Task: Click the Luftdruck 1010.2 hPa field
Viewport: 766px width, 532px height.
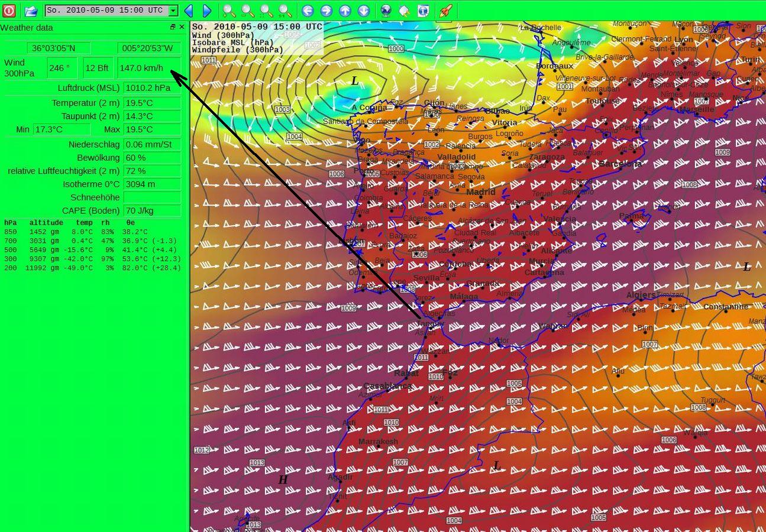Action: tap(152, 88)
